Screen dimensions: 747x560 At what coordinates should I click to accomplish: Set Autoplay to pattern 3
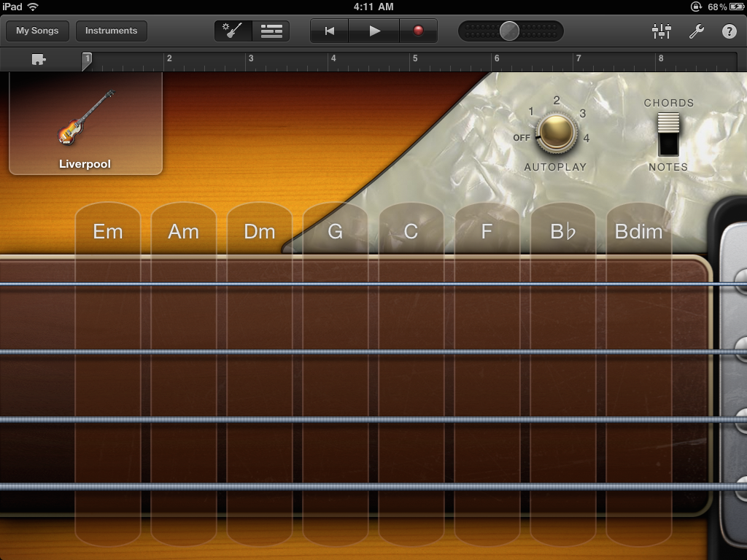(x=582, y=113)
